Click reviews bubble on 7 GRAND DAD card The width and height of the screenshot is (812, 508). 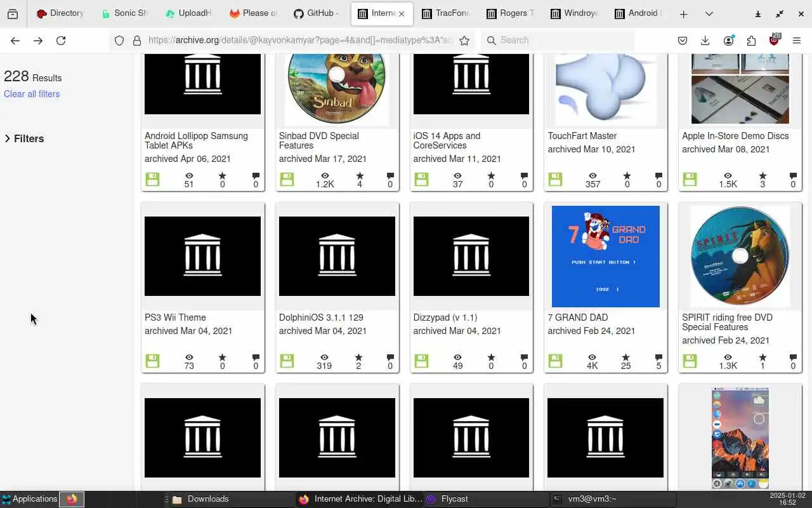pos(658,358)
